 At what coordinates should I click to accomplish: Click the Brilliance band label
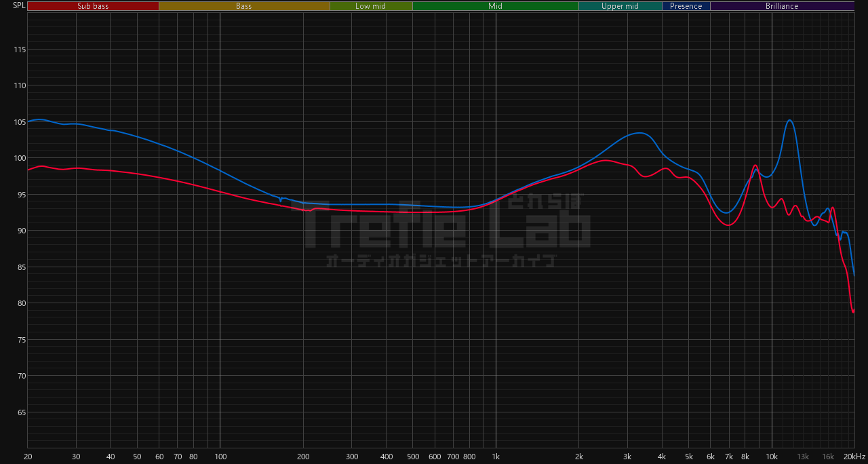coord(782,6)
